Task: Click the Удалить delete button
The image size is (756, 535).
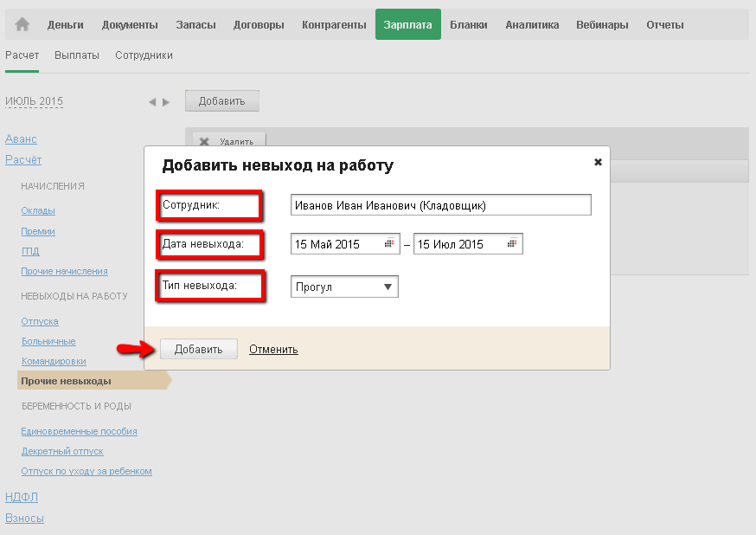Action: (229, 141)
